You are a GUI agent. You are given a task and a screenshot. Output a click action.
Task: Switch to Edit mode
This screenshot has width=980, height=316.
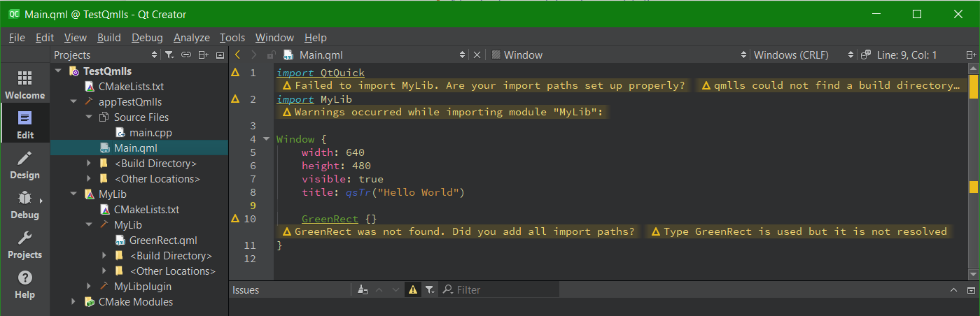(x=24, y=124)
